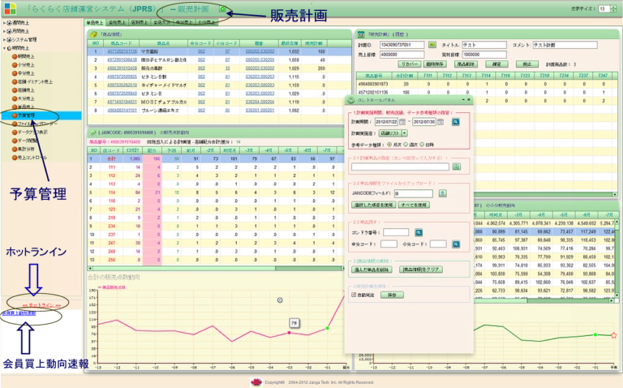Screen dimensions: 623x388
Task: Open the 会員買上動向速報 link at the bottom left
Action: pos(19,313)
